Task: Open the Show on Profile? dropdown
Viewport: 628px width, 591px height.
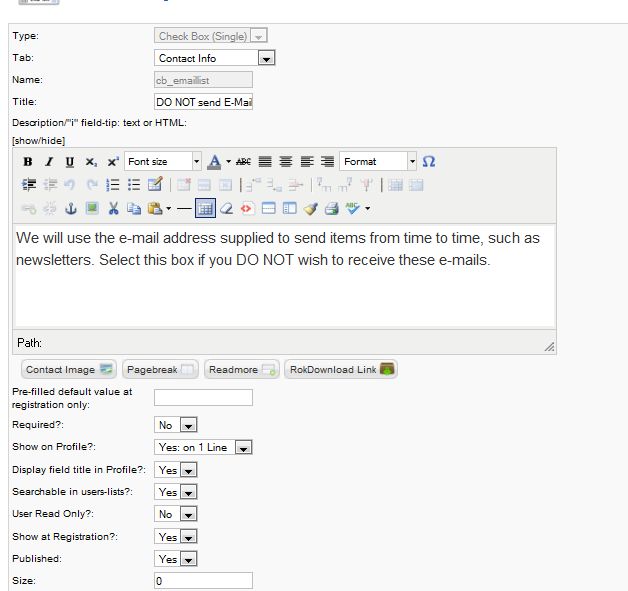Action: 203,447
